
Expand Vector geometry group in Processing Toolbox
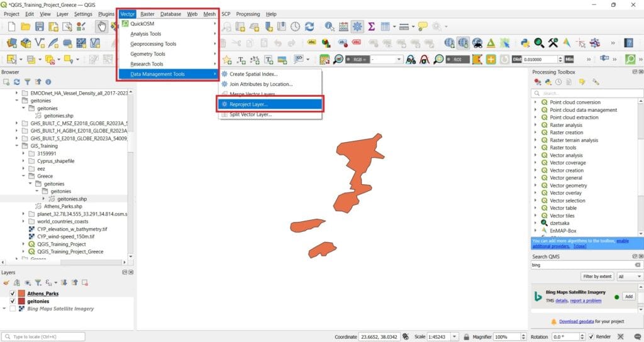tap(535, 185)
